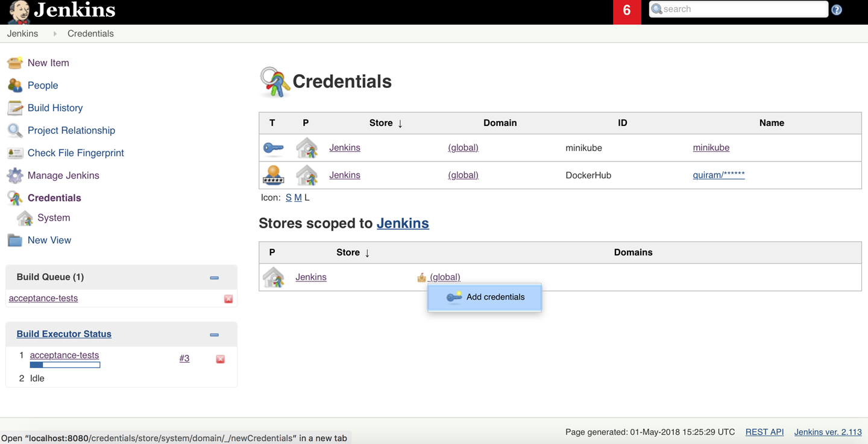This screenshot has width=868, height=444.
Task: Click the ID column header
Action: (x=623, y=123)
